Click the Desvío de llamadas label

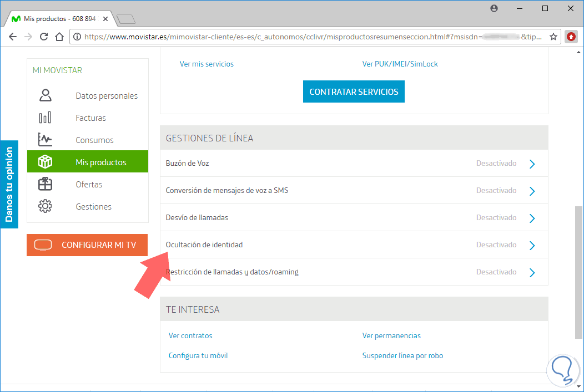click(197, 217)
